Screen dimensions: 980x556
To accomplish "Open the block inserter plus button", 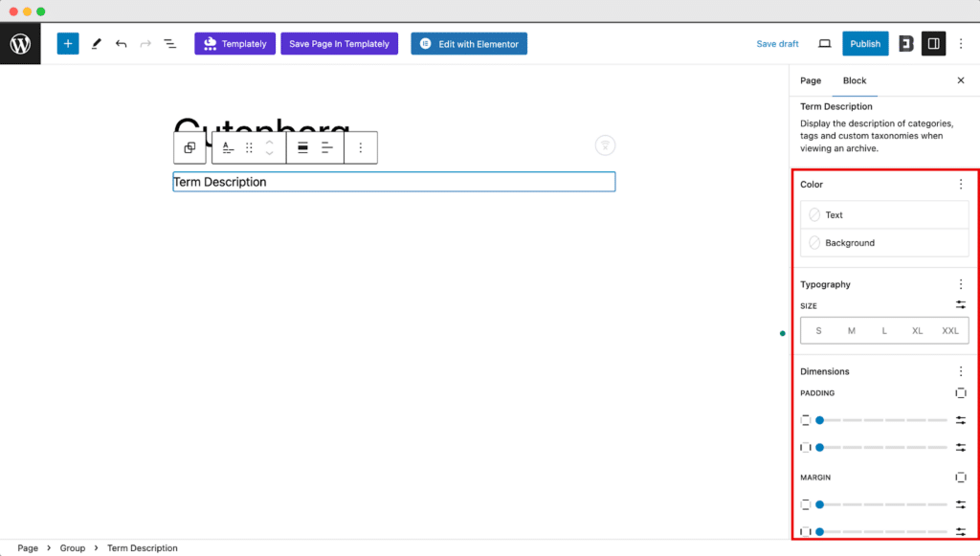I will (68, 44).
